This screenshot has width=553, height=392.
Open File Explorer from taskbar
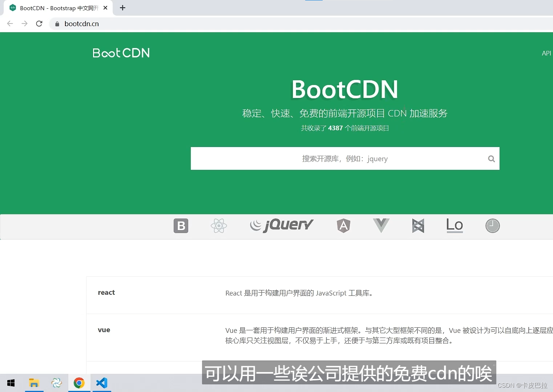click(34, 383)
